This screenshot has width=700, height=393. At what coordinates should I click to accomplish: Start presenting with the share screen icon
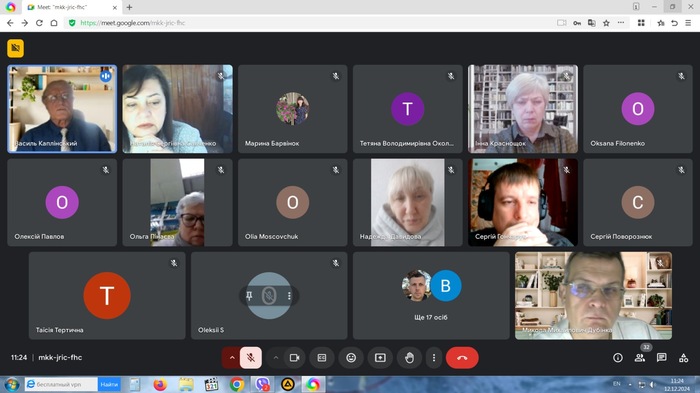(380, 358)
